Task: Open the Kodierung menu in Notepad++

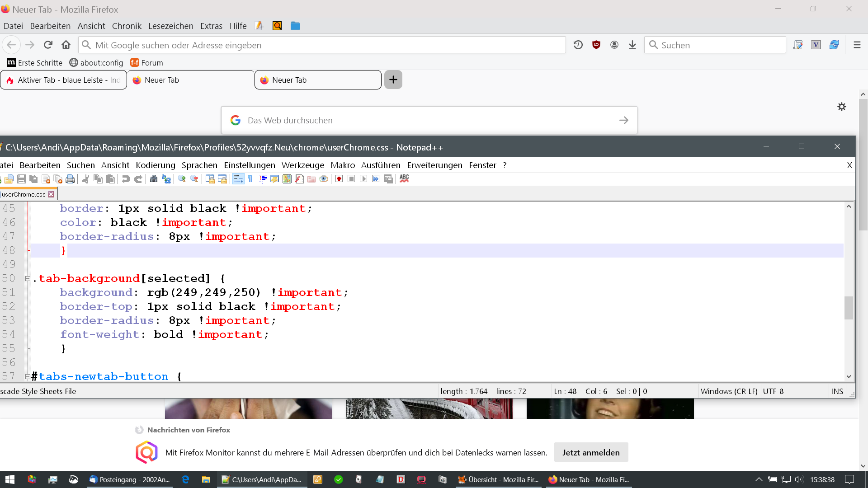Action: (155, 165)
